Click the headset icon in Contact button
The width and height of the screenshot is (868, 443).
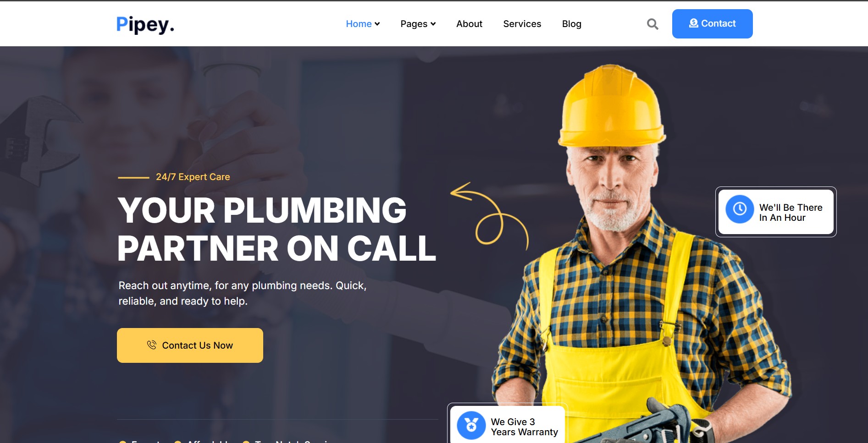(694, 23)
